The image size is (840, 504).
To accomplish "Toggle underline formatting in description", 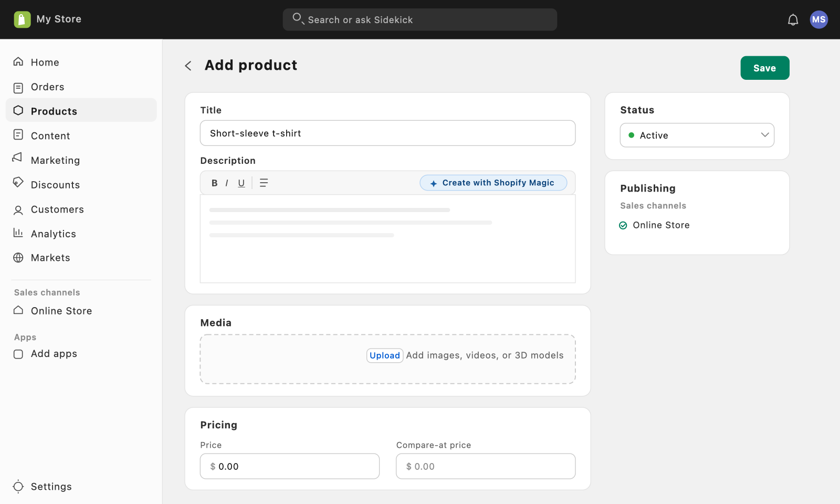I will 241,183.
